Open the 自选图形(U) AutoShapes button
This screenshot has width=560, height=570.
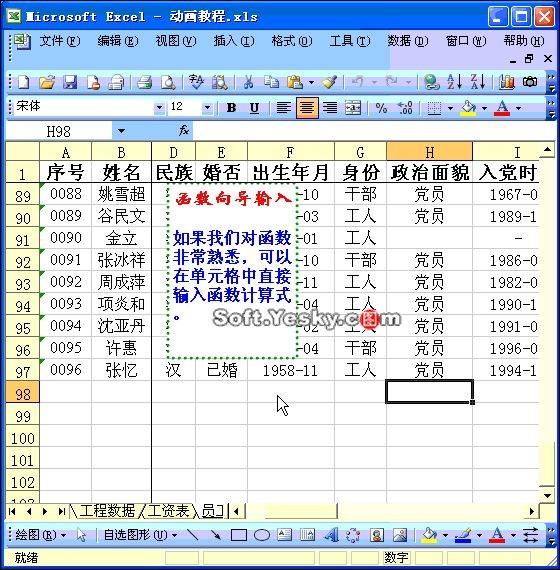tap(140, 535)
